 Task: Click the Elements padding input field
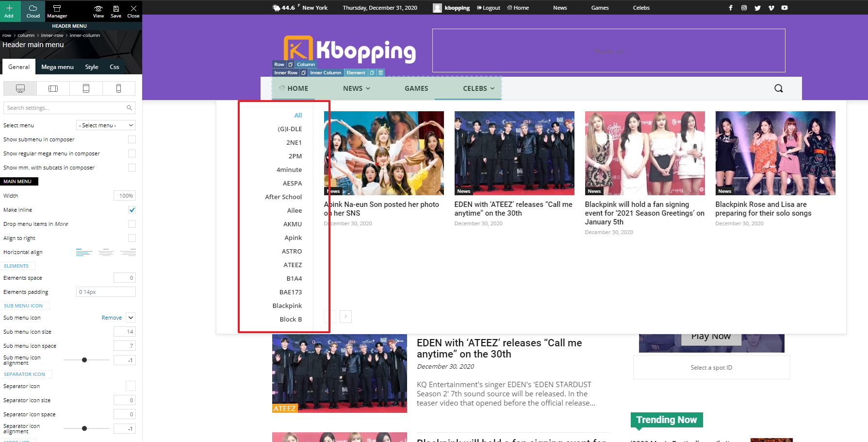106,292
